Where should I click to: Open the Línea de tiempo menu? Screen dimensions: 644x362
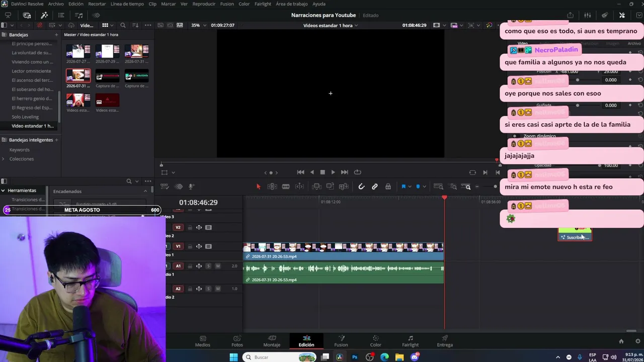pyautogui.click(x=127, y=4)
